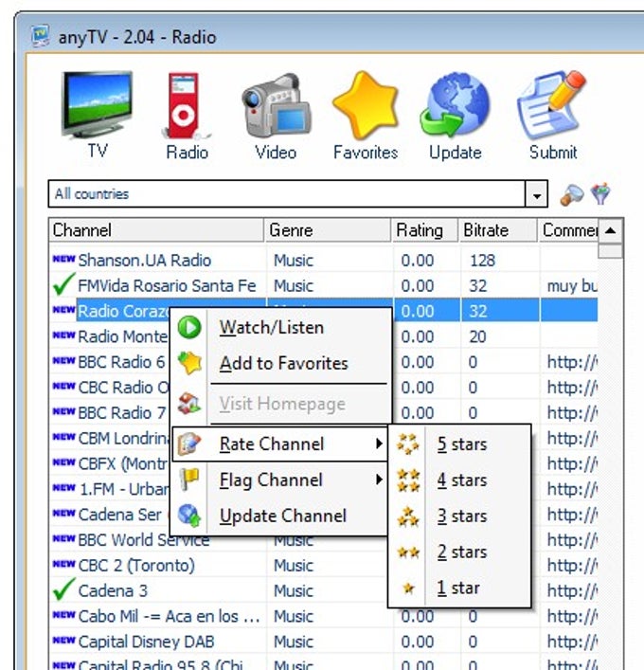Select the Capital Disney DAB channel

(x=146, y=642)
